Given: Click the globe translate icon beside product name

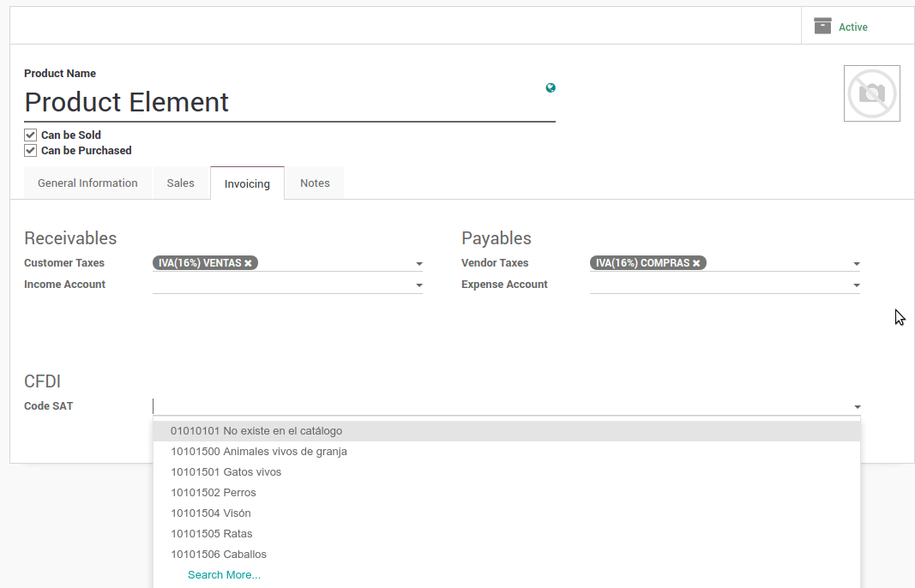Looking at the screenshot, I should point(551,87).
